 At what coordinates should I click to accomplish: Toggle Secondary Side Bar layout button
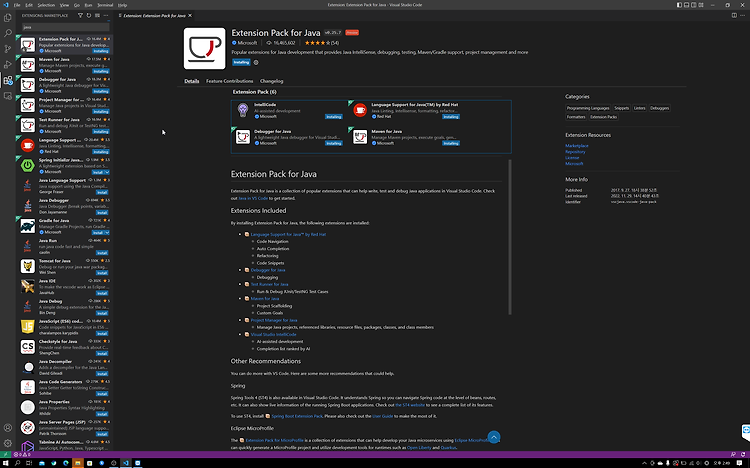click(694, 5)
